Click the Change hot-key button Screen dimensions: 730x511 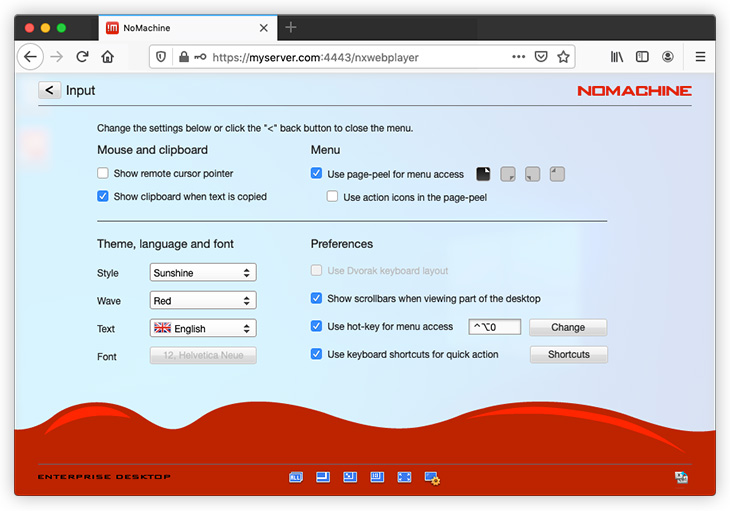[568, 327]
